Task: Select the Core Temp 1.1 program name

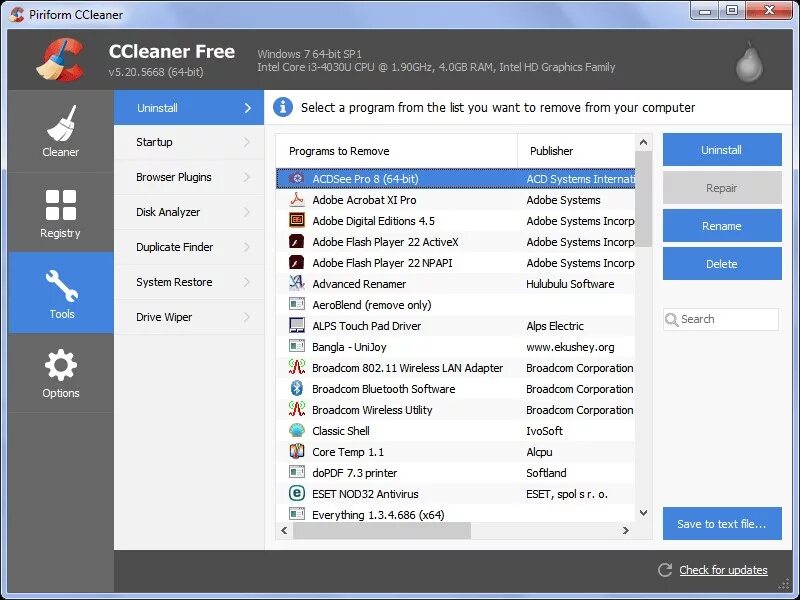Action: click(x=348, y=452)
